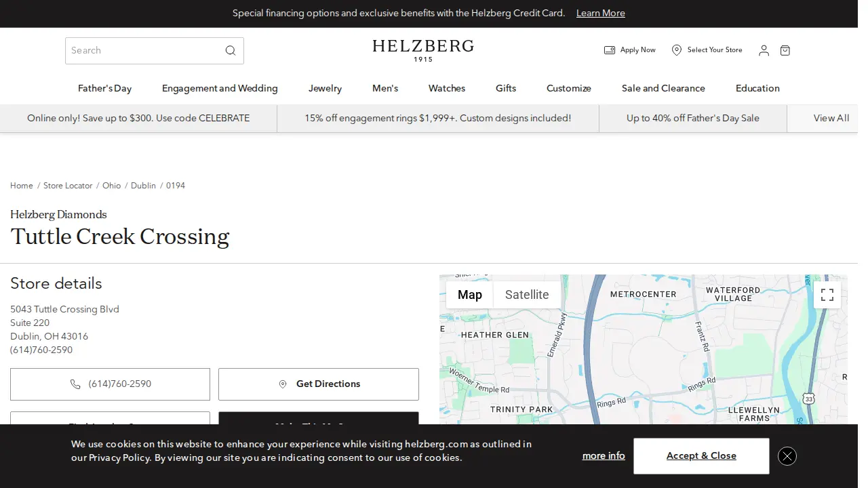Click the Get Directions button

pyautogui.click(x=319, y=384)
